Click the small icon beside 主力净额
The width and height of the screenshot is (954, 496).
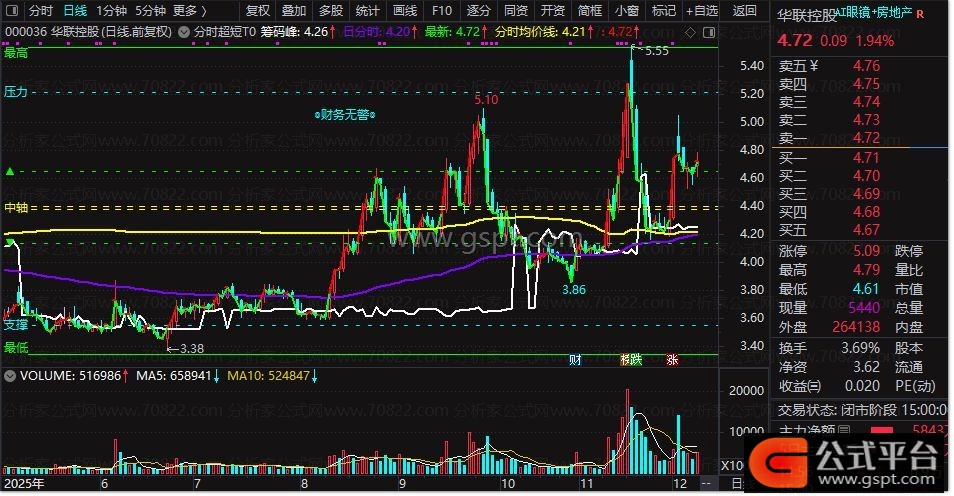(845, 431)
